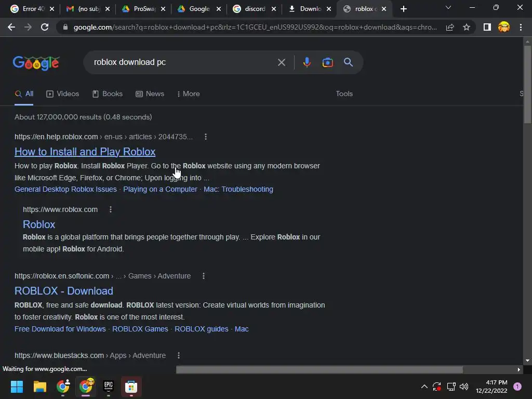Open Chrome's three-dot menu
The height and width of the screenshot is (399, 532).
(521, 27)
